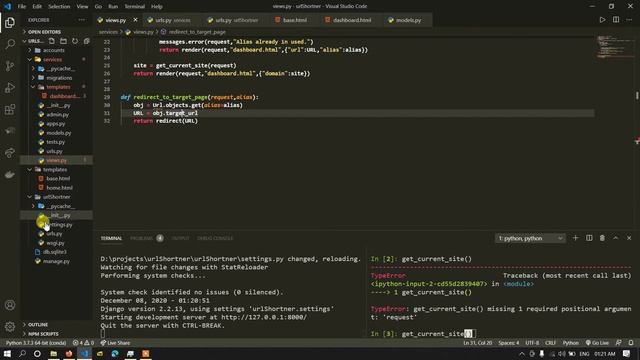The width and height of the screenshot is (640, 360).
Task: Switch to the models.py tab
Action: [x=408, y=20]
